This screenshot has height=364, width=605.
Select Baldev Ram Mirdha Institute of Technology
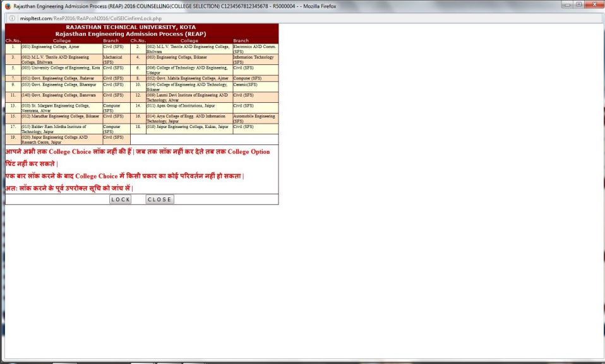[61, 129]
